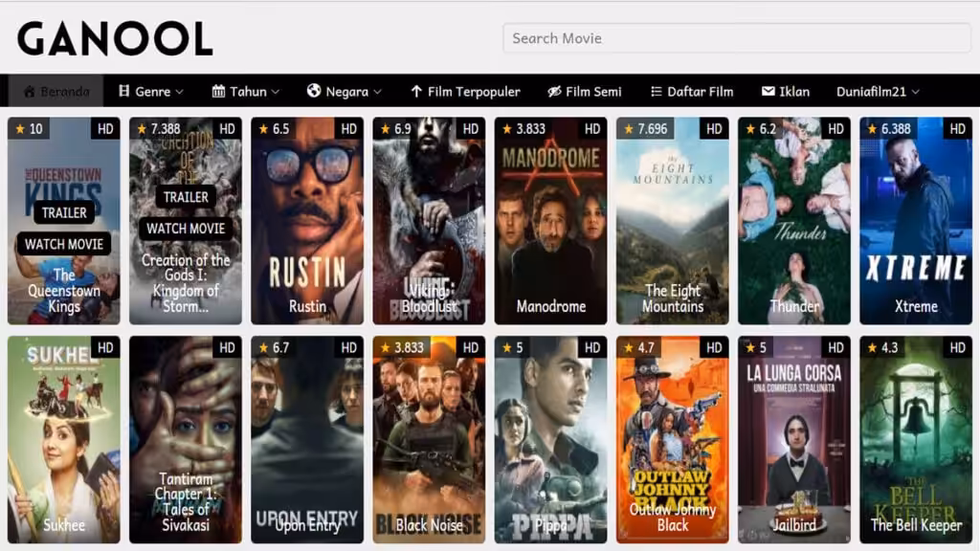Click the up arrow icon for Film Terpopuler
This screenshot has width=980, height=551.
(415, 92)
